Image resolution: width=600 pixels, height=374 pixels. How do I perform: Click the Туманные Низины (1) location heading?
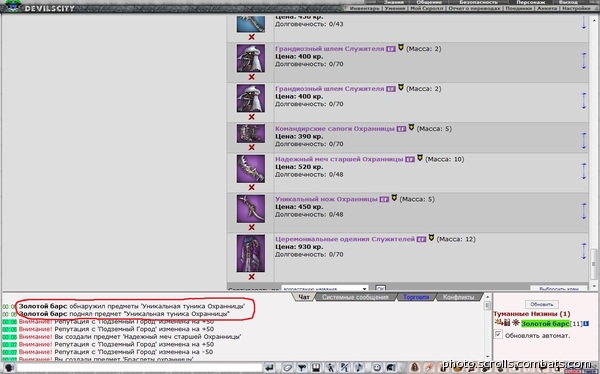(532, 314)
